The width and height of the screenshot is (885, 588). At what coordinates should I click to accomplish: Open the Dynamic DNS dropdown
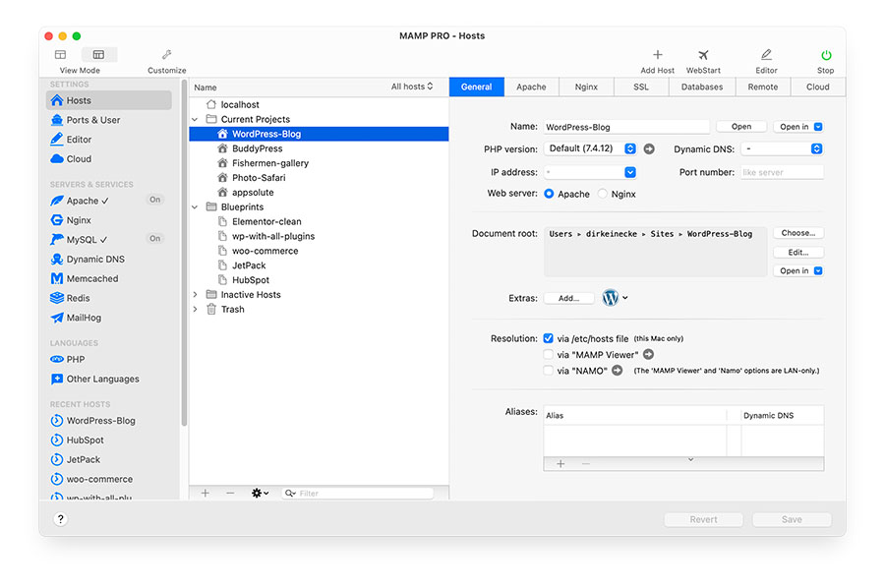(x=782, y=149)
